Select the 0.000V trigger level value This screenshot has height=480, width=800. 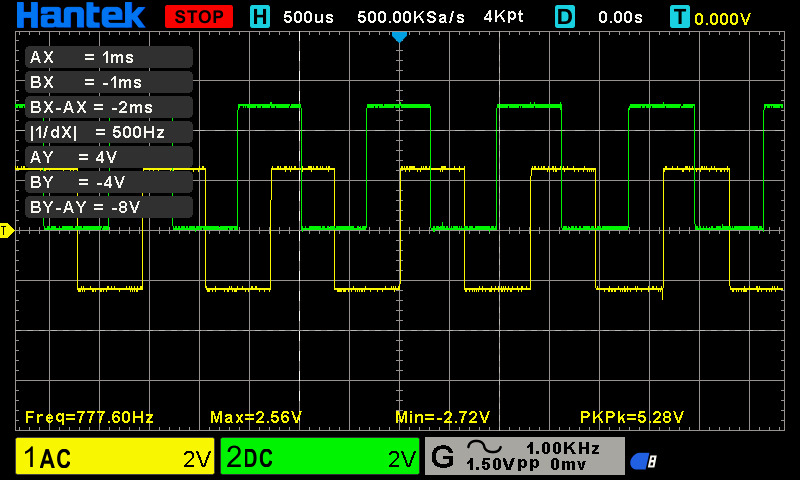pos(722,19)
